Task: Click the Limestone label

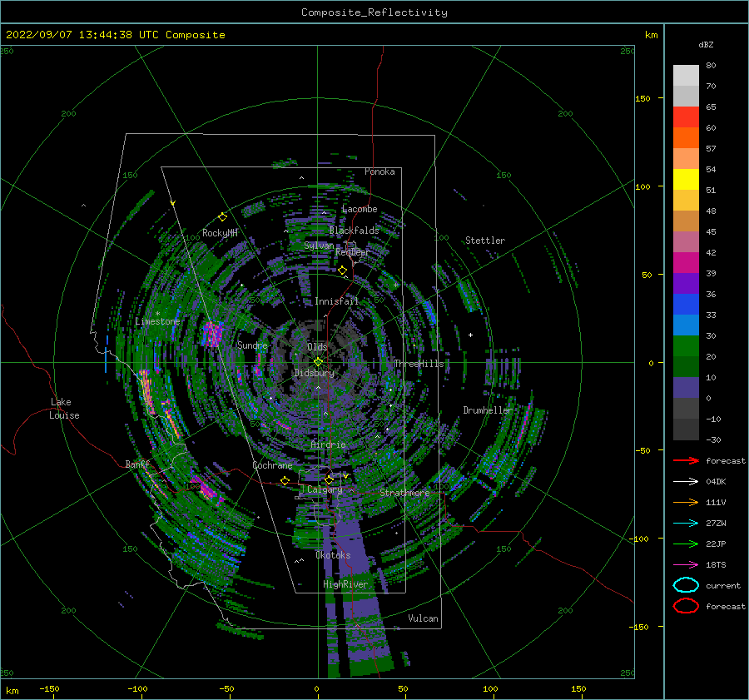Action: (157, 321)
